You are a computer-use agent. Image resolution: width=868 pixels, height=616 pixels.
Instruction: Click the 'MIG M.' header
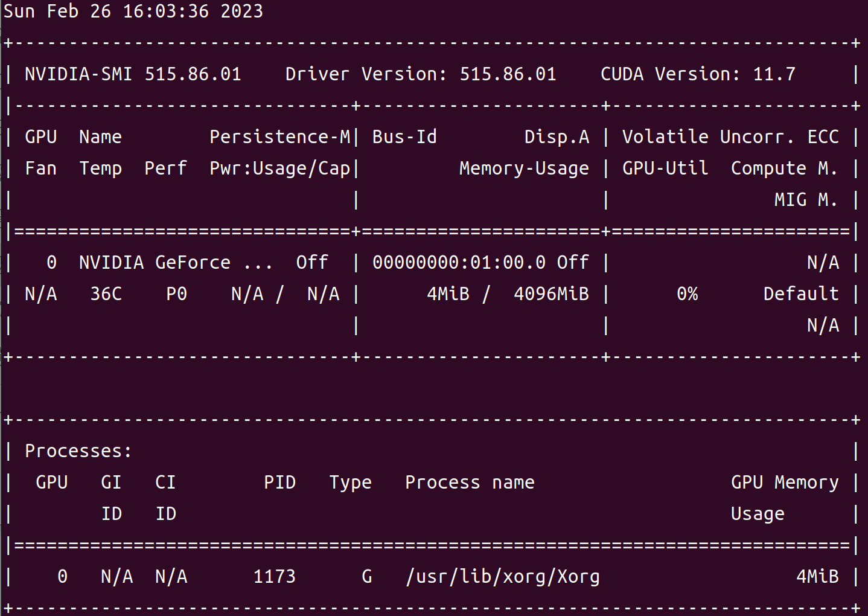(x=806, y=200)
